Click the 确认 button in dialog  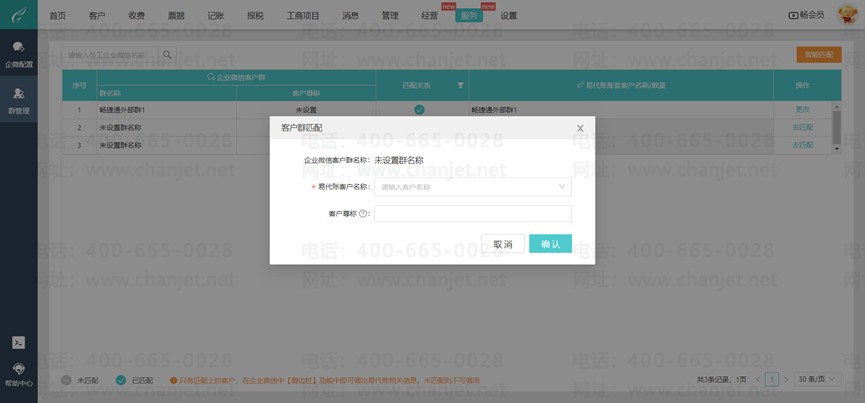[550, 244]
